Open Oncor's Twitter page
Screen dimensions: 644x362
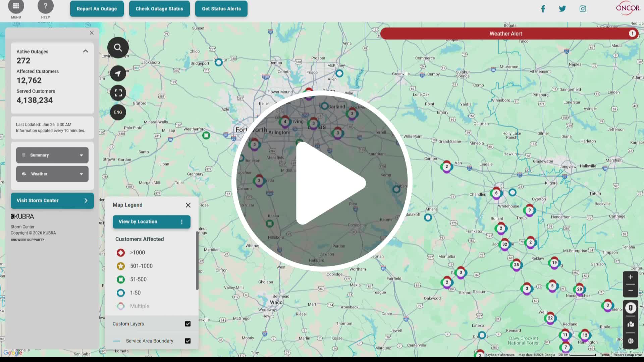(x=562, y=8)
